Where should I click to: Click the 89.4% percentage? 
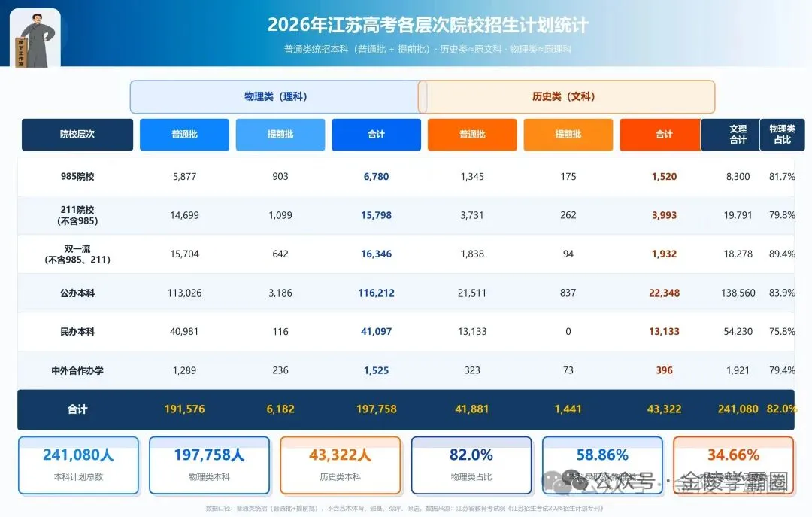(782, 254)
